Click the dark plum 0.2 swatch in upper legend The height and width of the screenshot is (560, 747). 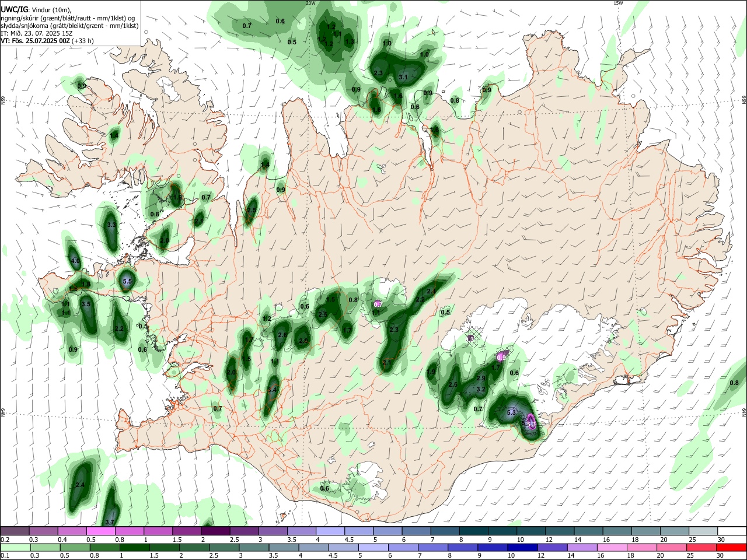15,531
